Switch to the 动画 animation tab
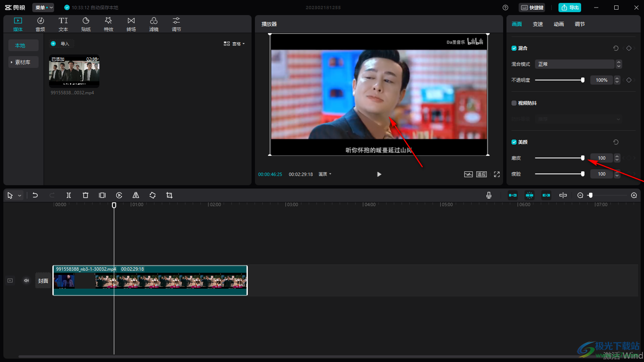Viewport: 644px width, 362px height. pos(559,24)
